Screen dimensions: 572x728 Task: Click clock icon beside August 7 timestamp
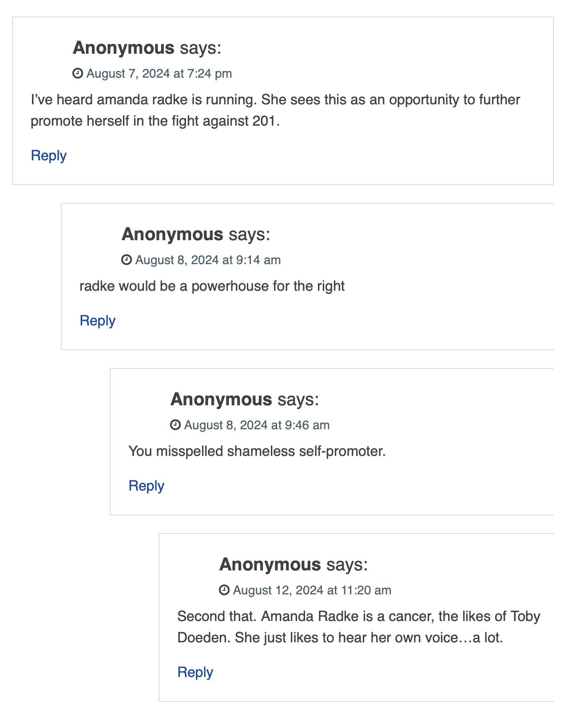coord(78,73)
